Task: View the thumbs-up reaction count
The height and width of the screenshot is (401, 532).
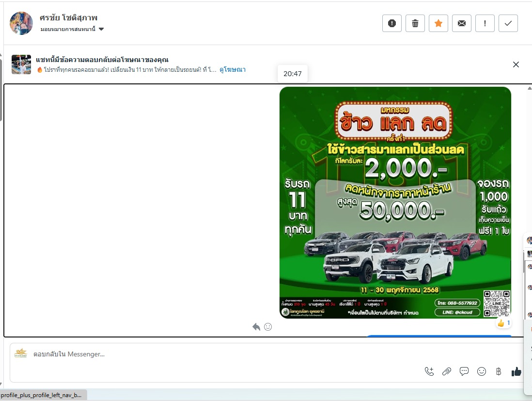Action: [x=504, y=323]
